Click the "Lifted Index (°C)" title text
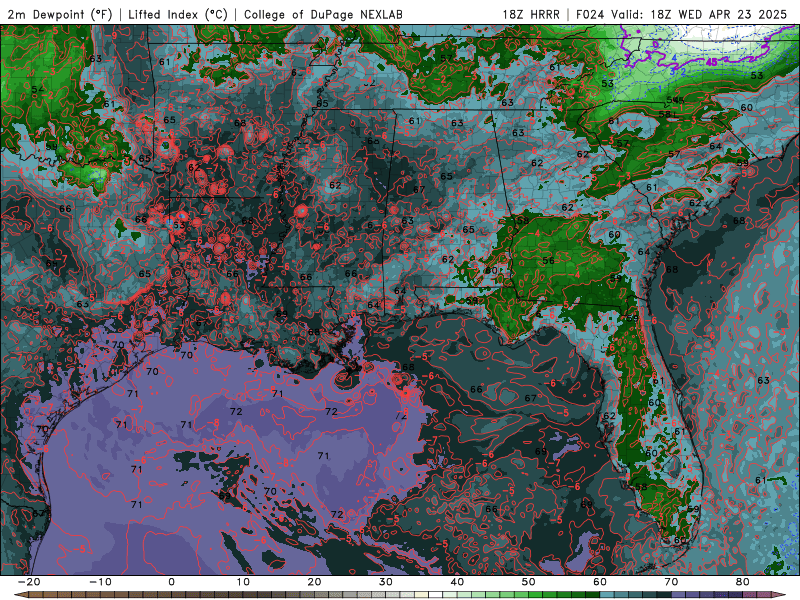Viewport: 800px width, 600px height. pyautogui.click(x=178, y=14)
